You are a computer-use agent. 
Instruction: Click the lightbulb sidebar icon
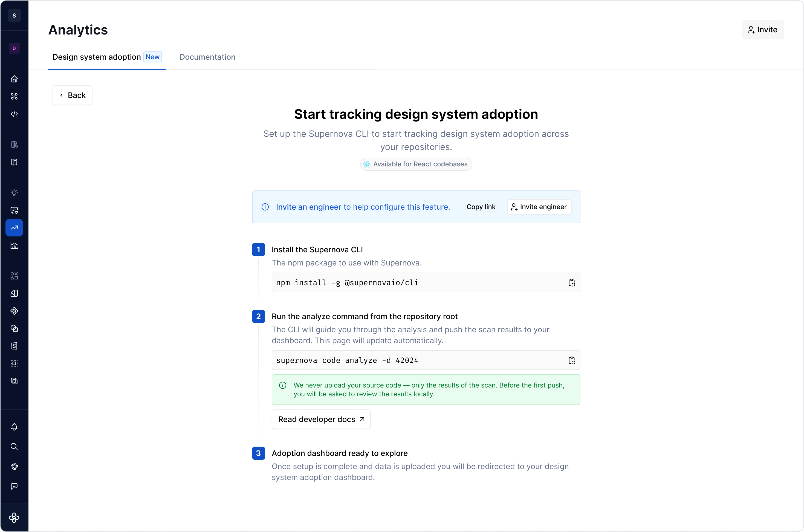tap(14, 193)
